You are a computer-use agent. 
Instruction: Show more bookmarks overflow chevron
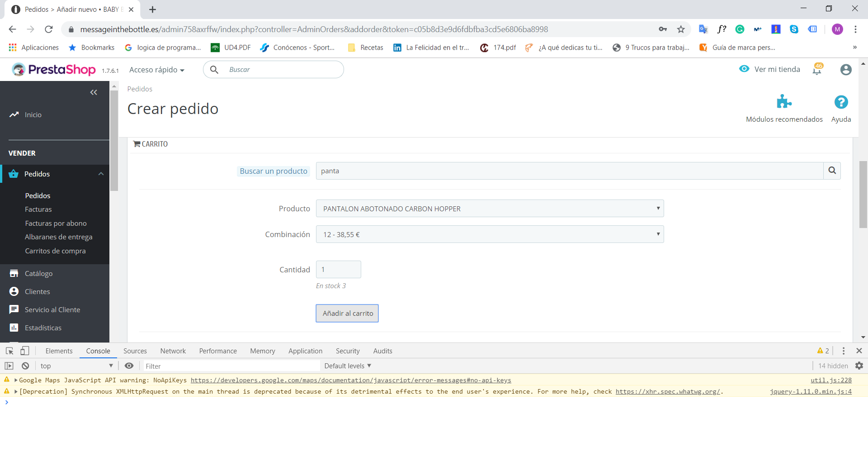(x=854, y=48)
